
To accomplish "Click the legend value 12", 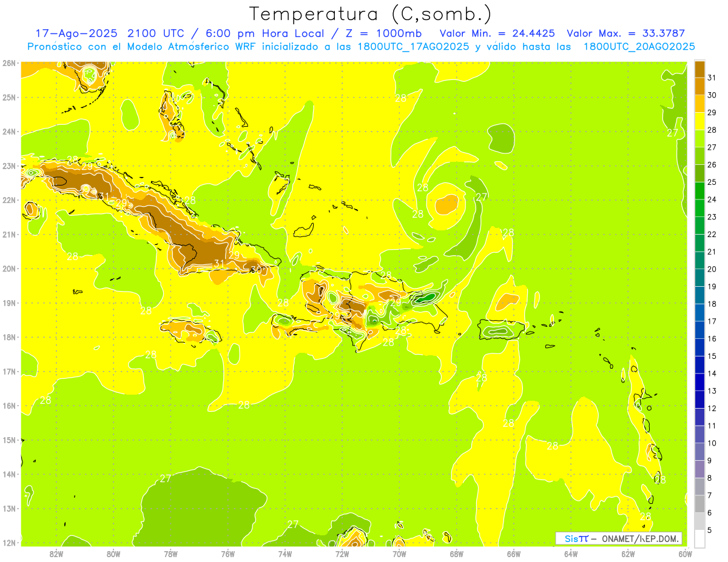I will [x=712, y=408].
